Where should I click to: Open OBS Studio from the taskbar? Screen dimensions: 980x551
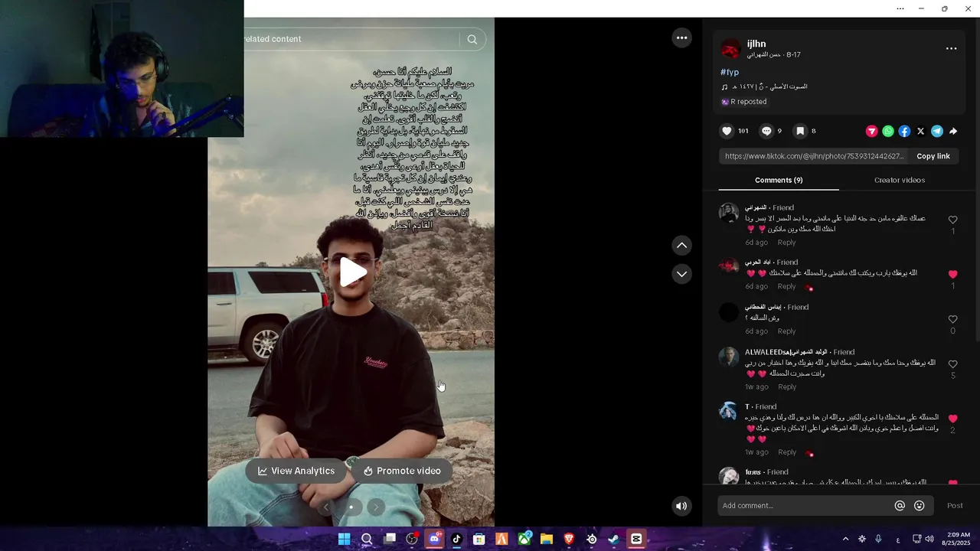(x=412, y=539)
